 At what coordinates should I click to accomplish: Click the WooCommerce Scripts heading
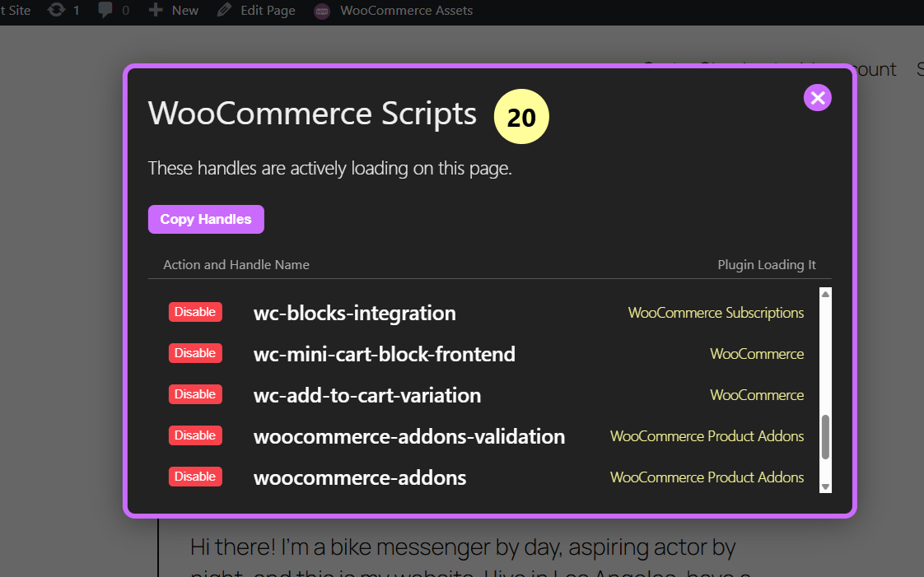point(312,114)
